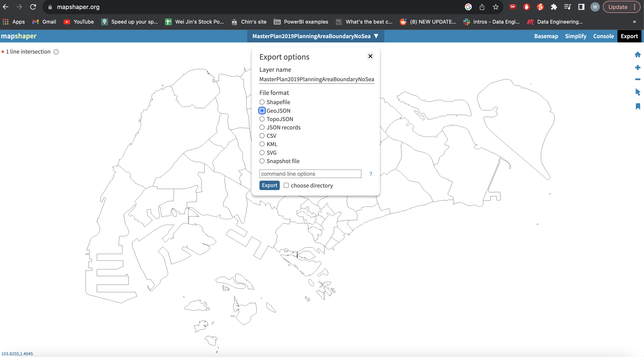Select the TopoJSON format option
644x357 pixels.
pos(261,119)
